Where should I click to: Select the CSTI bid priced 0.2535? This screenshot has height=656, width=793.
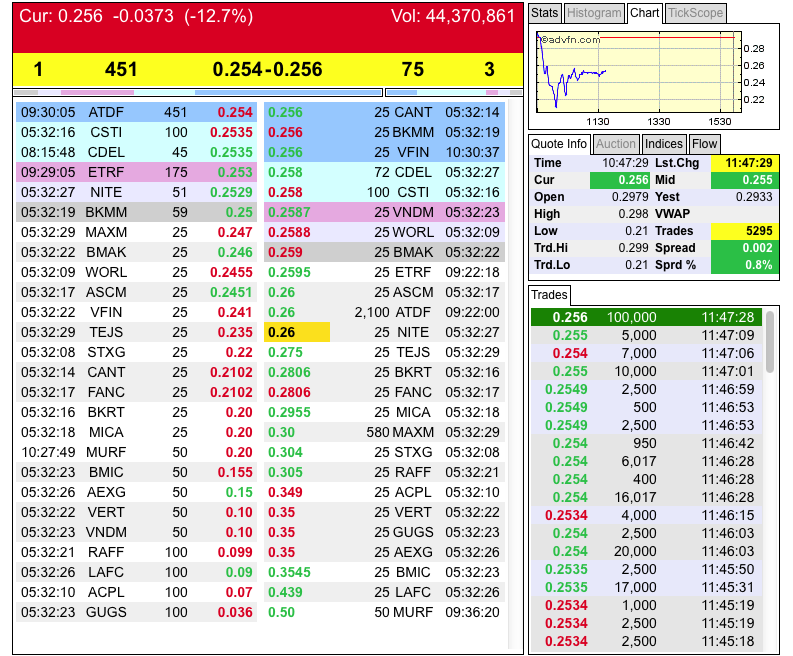[137, 133]
